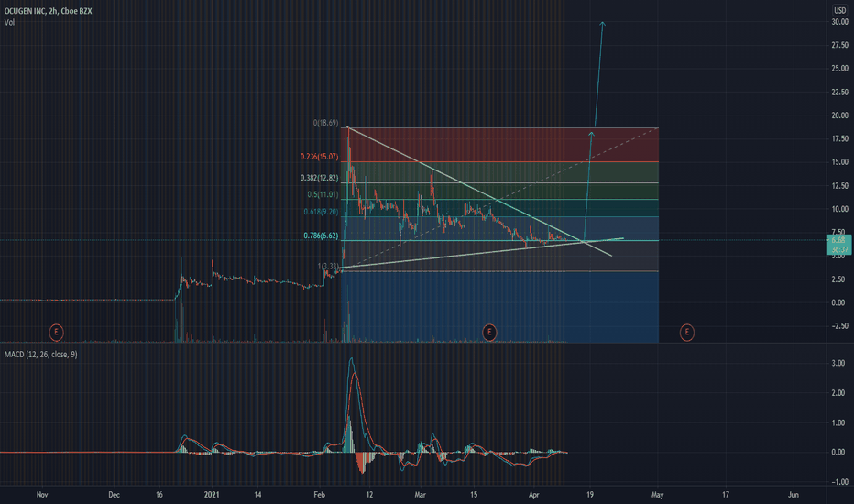Click the 22.50 price axis label

(840, 92)
